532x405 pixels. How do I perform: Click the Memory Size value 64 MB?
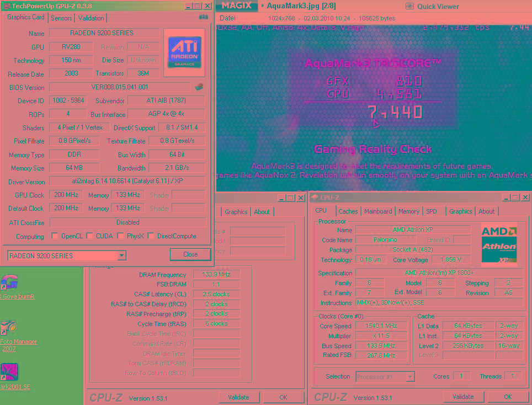(x=75, y=168)
